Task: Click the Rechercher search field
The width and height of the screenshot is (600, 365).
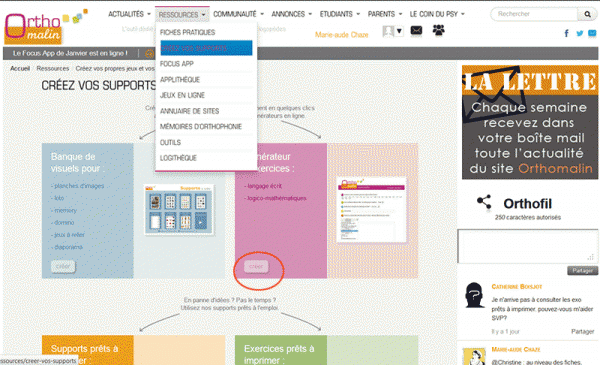Action: [534, 14]
